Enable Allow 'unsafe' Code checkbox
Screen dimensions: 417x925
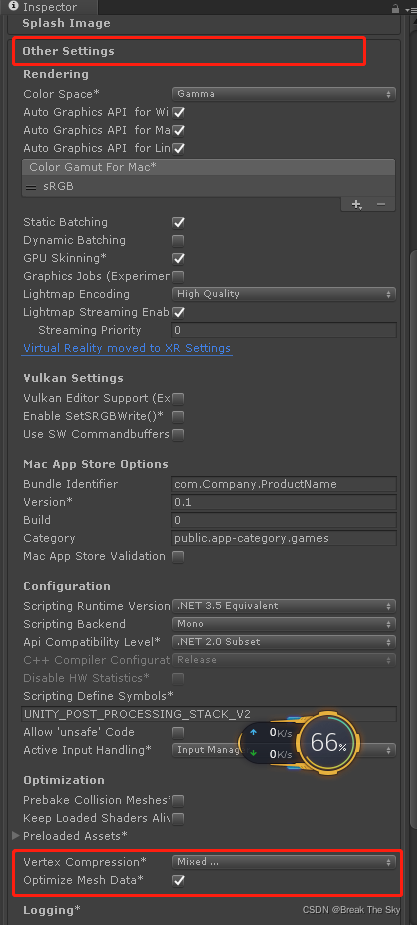(x=178, y=732)
